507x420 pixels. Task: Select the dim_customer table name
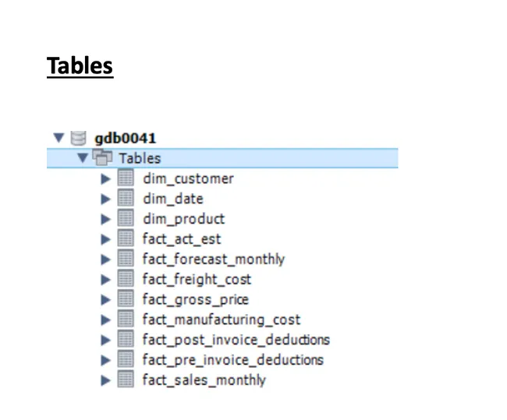tap(188, 178)
